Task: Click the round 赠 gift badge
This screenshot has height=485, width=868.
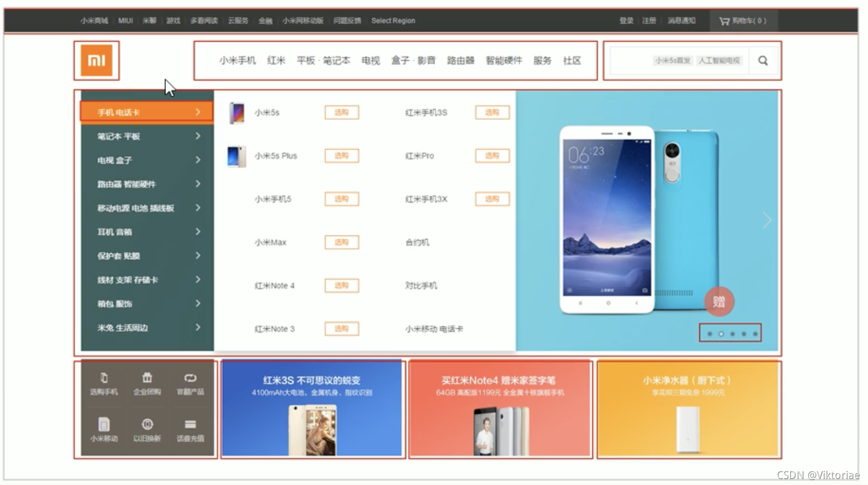Action: (x=719, y=301)
